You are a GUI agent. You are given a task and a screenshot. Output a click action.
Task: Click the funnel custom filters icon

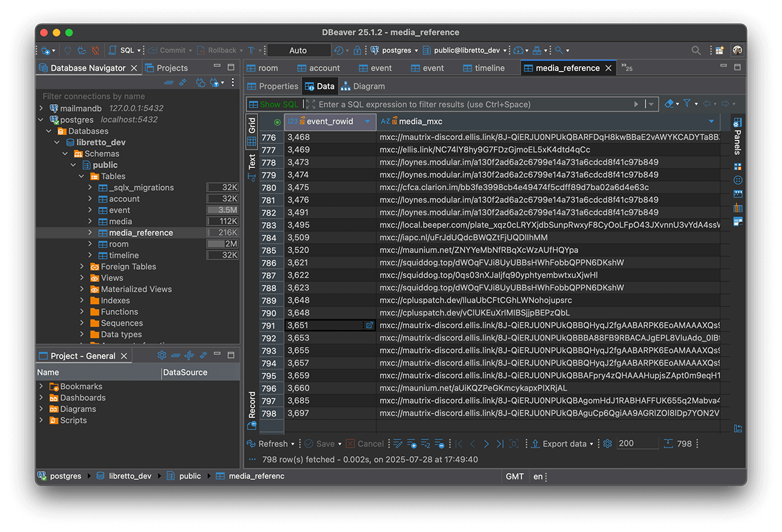[687, 104]
